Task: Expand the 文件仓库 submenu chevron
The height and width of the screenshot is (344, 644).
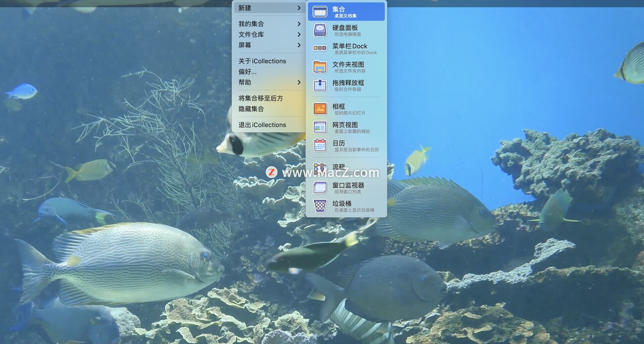Action: [x=299, y=35]
